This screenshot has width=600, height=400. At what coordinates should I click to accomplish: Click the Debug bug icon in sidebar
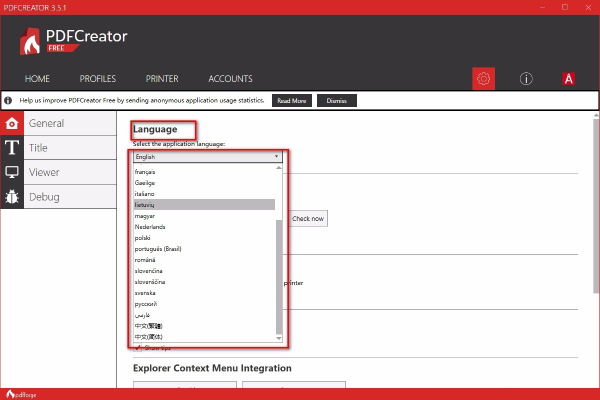click(x=12, y=197)
